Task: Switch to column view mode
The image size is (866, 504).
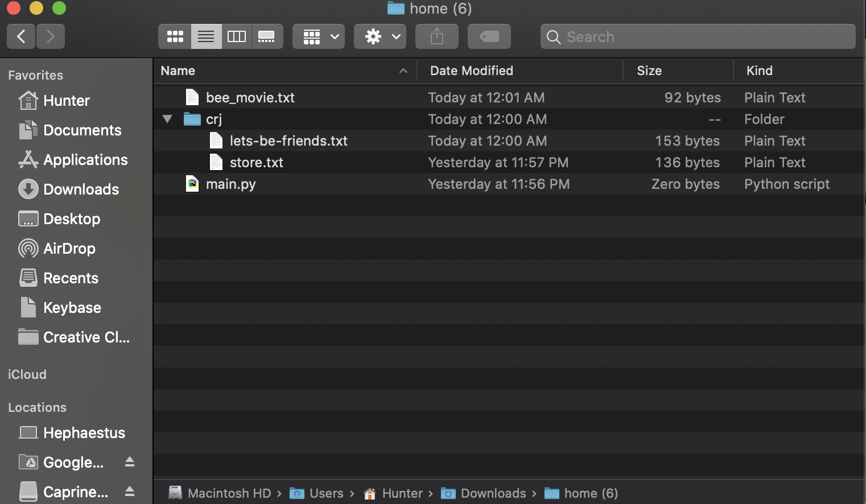Action: coord(237,37)
